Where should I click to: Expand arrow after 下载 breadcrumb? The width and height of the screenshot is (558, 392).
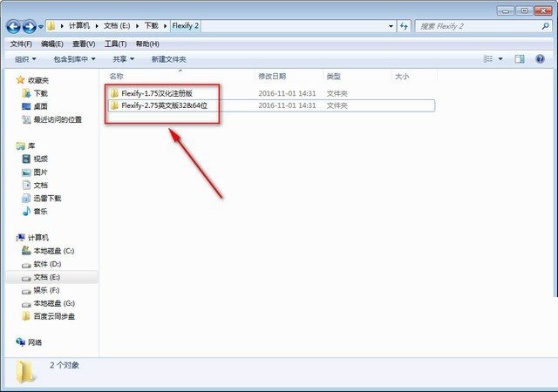click(x=165, y=26)
